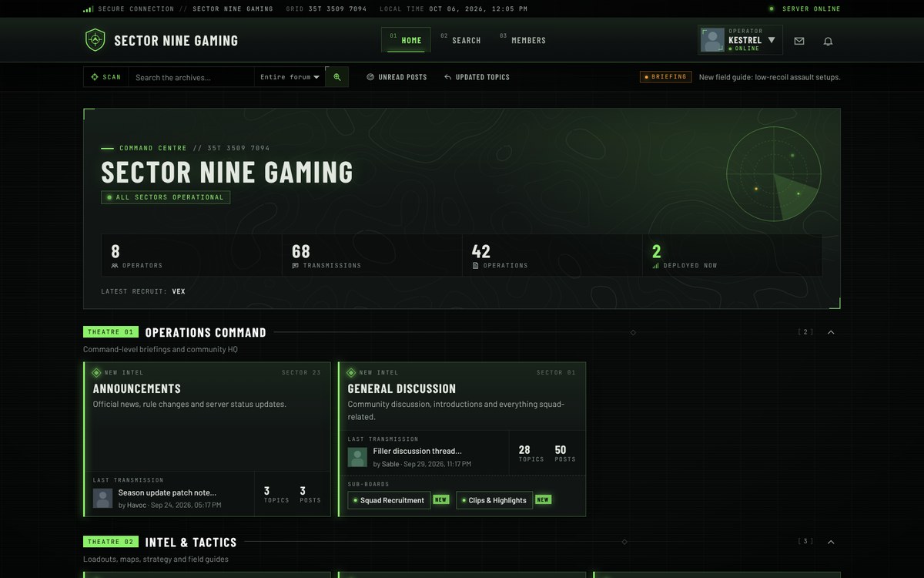924x578 pixels.
Task: Click the signal bars Secure Connection icon
Action: pos(88,8)
